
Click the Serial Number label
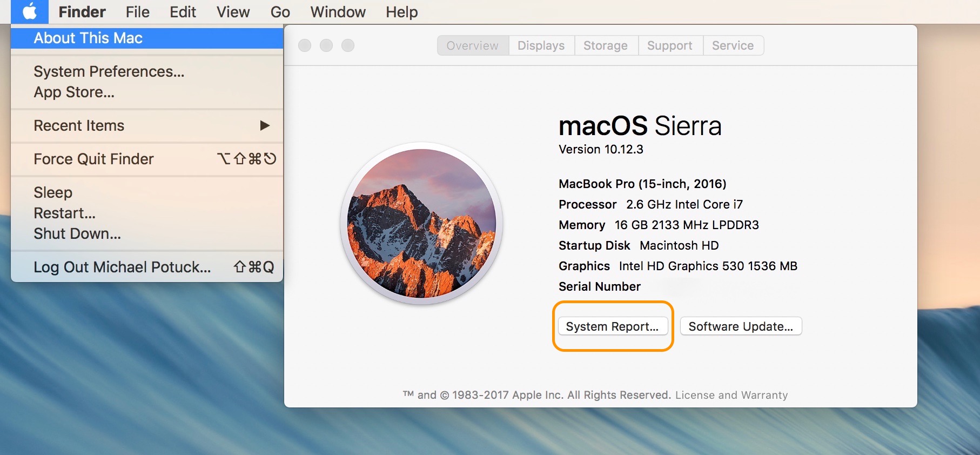[x=600, y=286]
